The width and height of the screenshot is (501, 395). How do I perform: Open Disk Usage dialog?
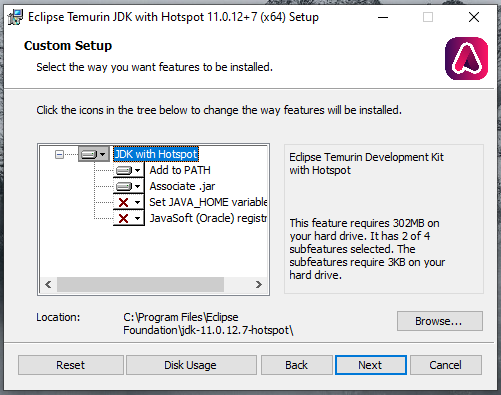[191, 365]
